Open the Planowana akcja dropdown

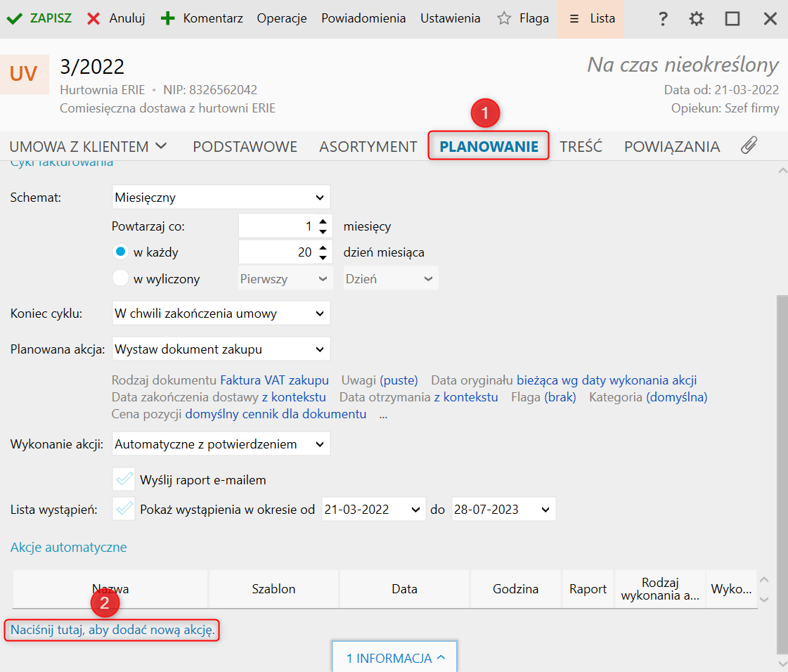coord(221,349)
